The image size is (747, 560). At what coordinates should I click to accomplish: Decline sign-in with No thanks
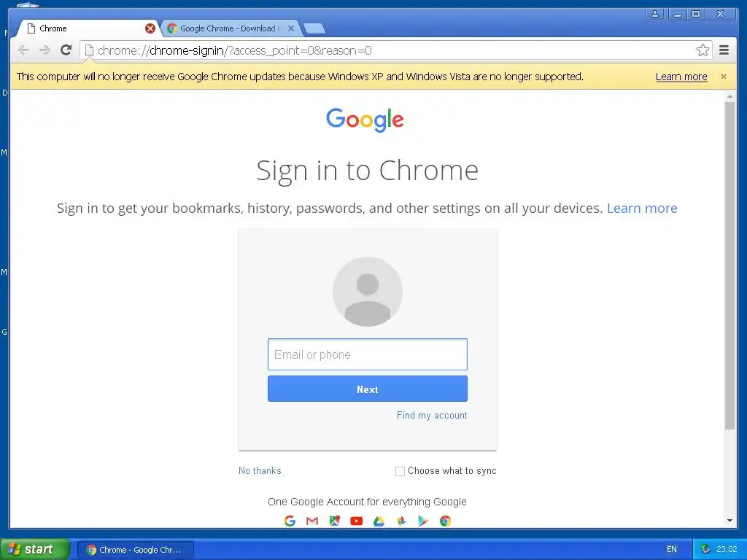[260, 470]
